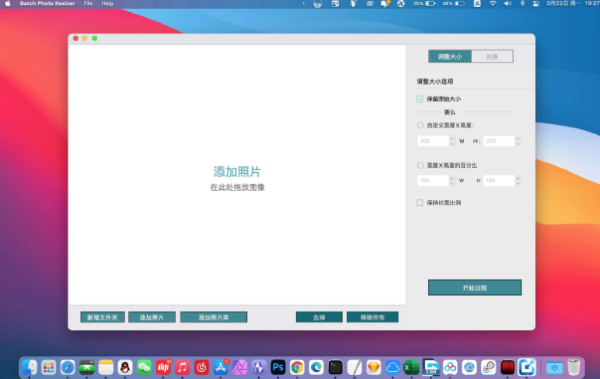Click the 开始过程 start button
The width and height of the screenshot is (600, 379).
474,288
